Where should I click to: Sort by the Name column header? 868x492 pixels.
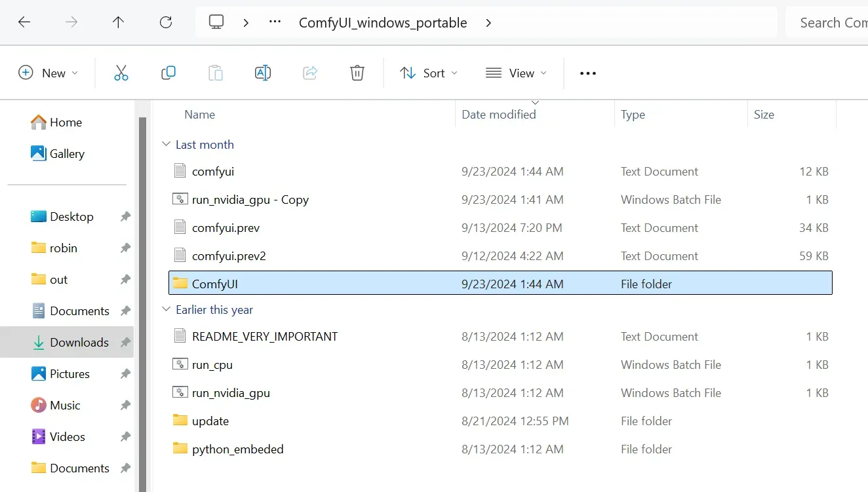pyautogui.click(x=199, y=114)
